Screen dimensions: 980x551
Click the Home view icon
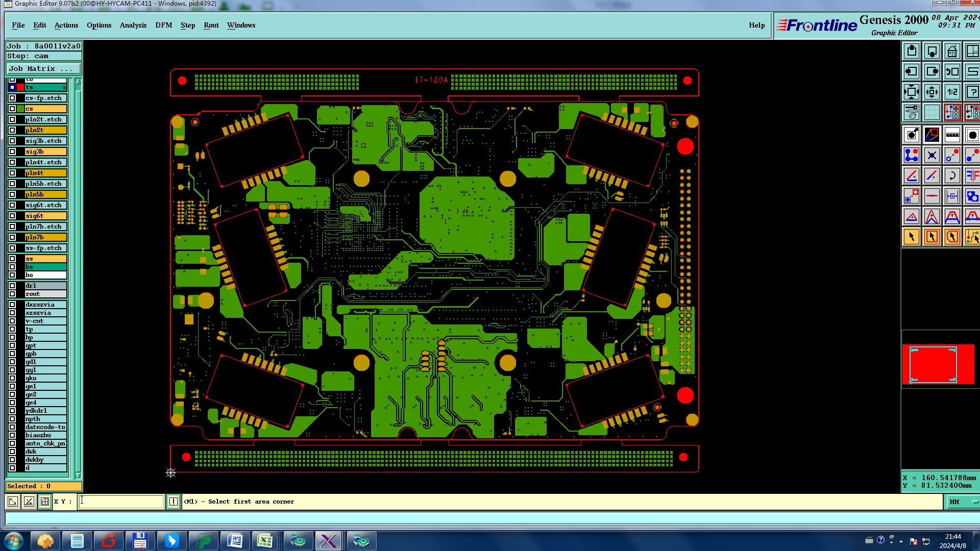point(952,52)
